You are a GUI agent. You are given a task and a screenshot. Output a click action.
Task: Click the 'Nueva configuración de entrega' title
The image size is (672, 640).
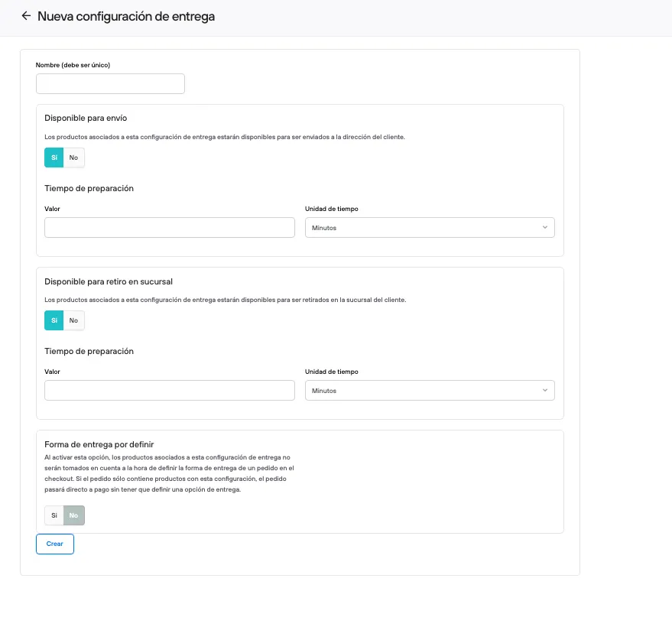(x=126, y=16)
